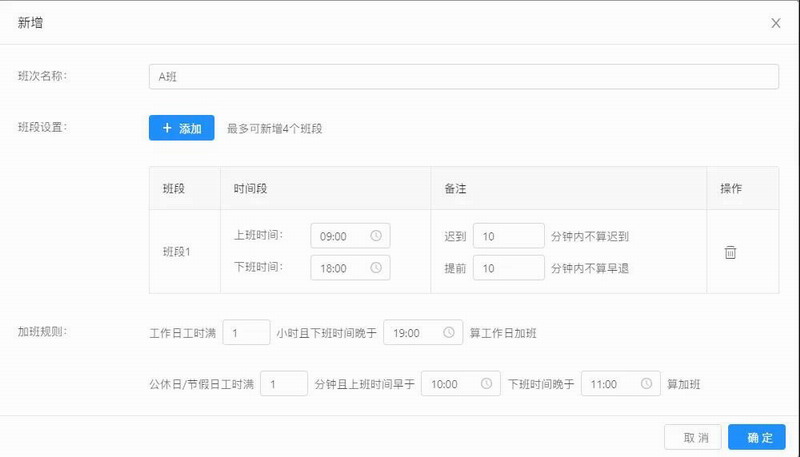Click the 迟到 minutes input box
Viewport: 800px width, 457px height.
pyautogui.click(x=508, y=236)
